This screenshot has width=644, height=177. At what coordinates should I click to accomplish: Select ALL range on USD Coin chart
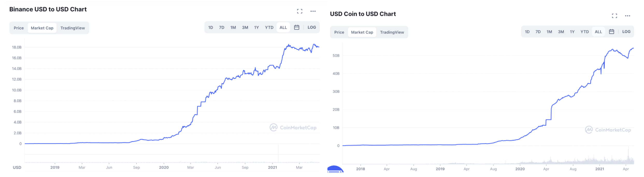tap(598, 32)
